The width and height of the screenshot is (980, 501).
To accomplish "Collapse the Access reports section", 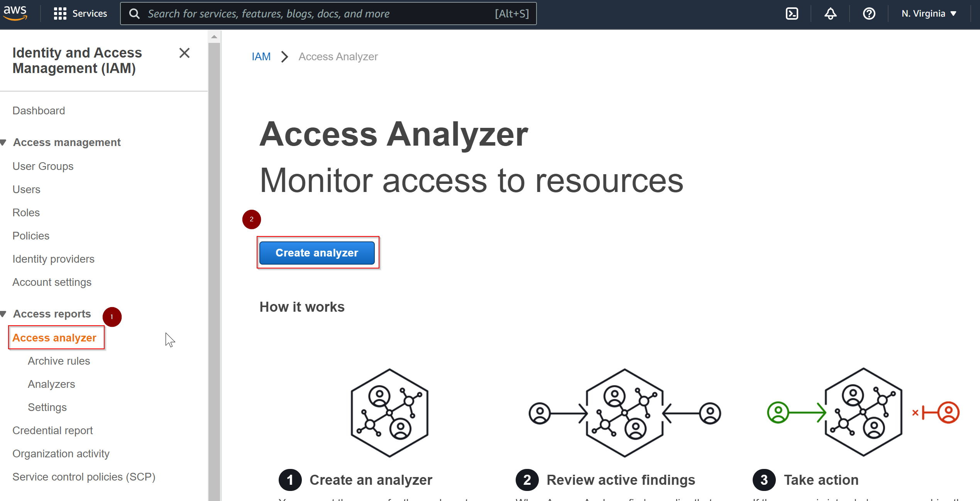I will click(x=3, y=314).
